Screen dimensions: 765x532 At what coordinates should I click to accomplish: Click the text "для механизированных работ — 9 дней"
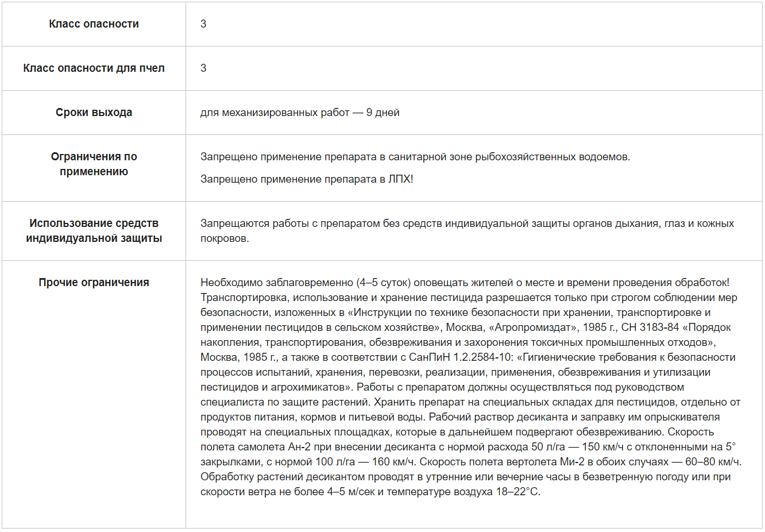pos(300,113)
